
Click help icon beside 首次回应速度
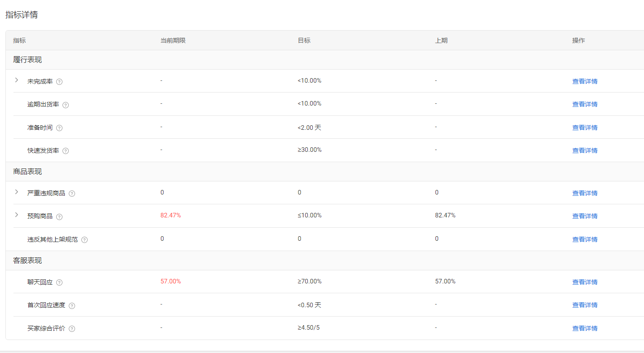(72, 306)
